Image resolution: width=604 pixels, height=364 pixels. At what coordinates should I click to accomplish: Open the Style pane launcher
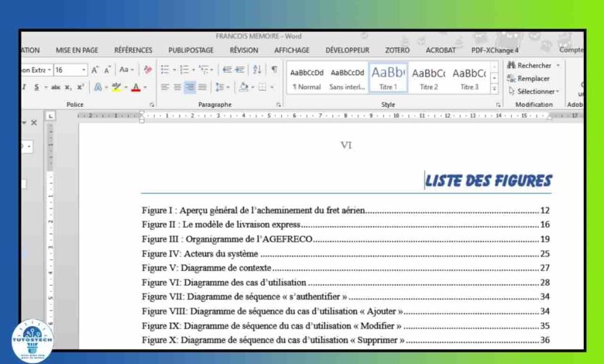click(x=498, y=105)
